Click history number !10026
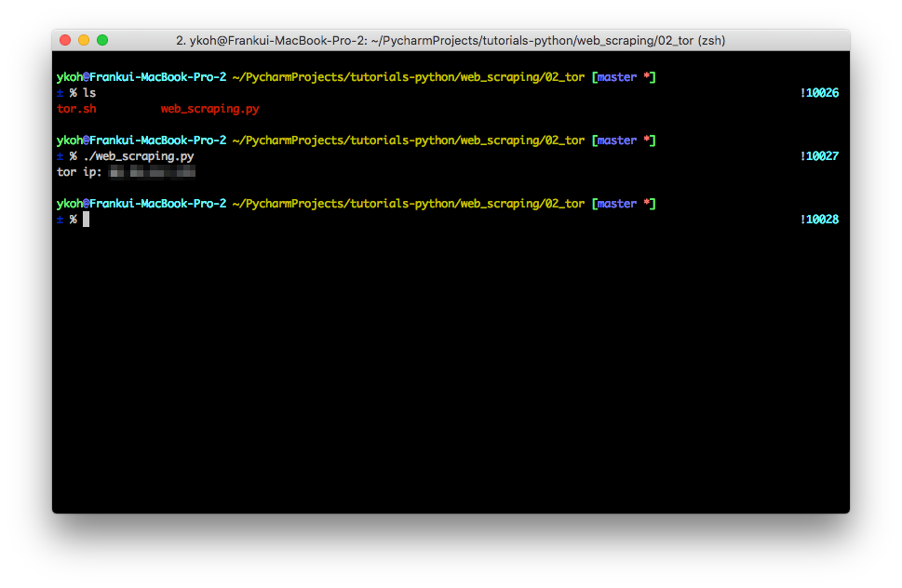The height and width of the screenshot is (588, 902). [819, 93]
